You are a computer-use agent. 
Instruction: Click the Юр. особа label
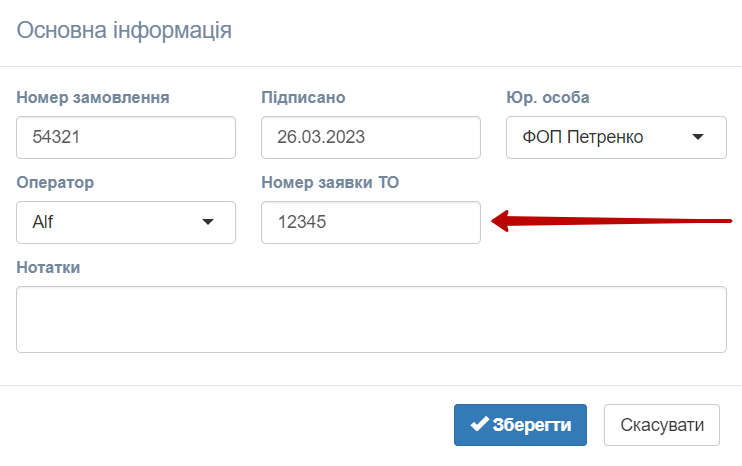(x=548, y=97)
